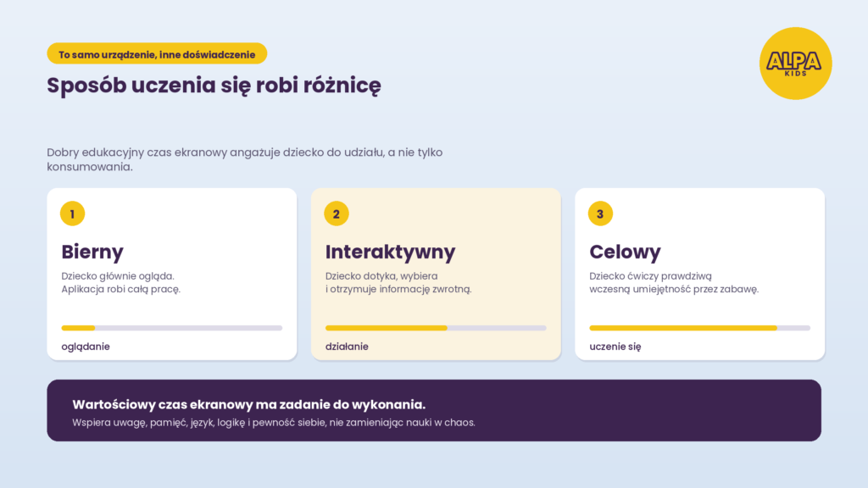Click the 'uczenie się' label

point(615,347)
